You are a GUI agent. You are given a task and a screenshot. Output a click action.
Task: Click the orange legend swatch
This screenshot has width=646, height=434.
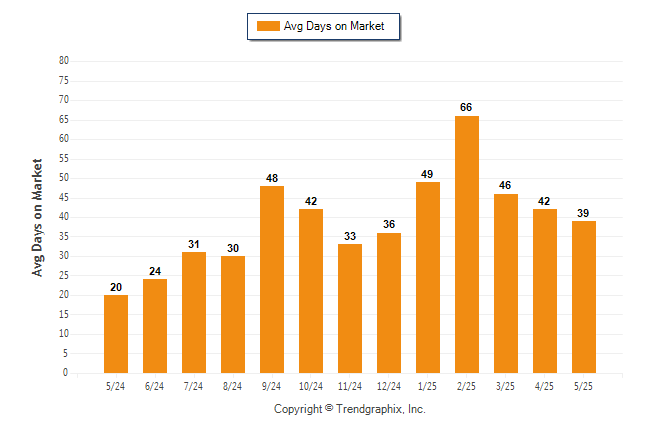[268, 26]
